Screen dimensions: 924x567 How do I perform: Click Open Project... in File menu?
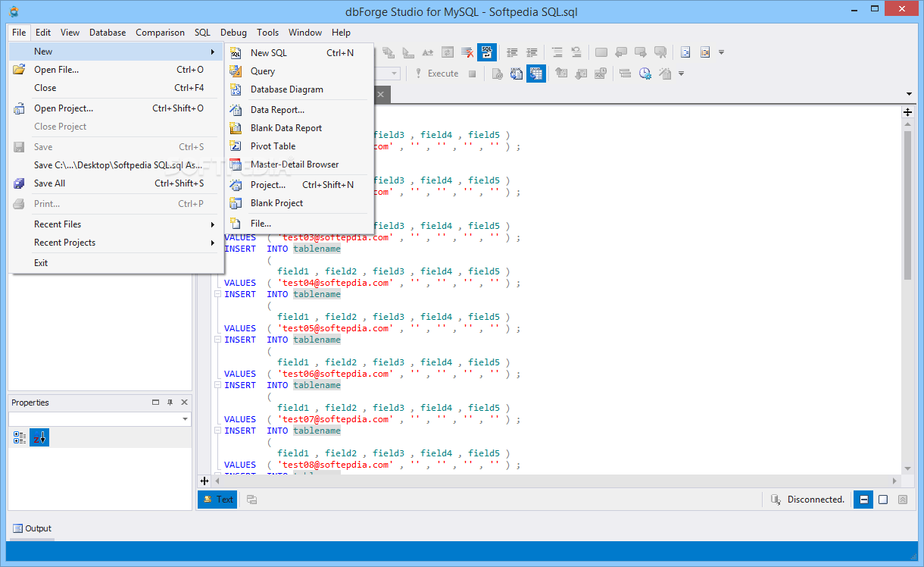[116, 108]
